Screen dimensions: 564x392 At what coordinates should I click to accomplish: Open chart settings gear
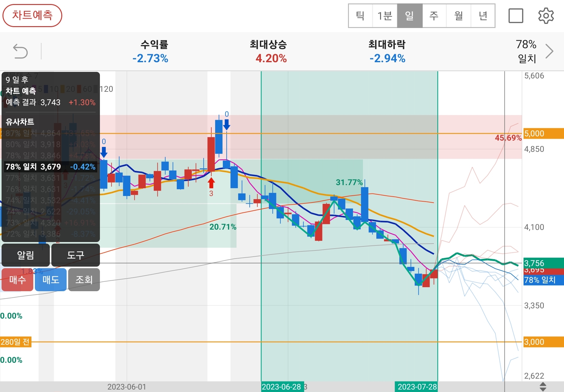coord(546,16)
